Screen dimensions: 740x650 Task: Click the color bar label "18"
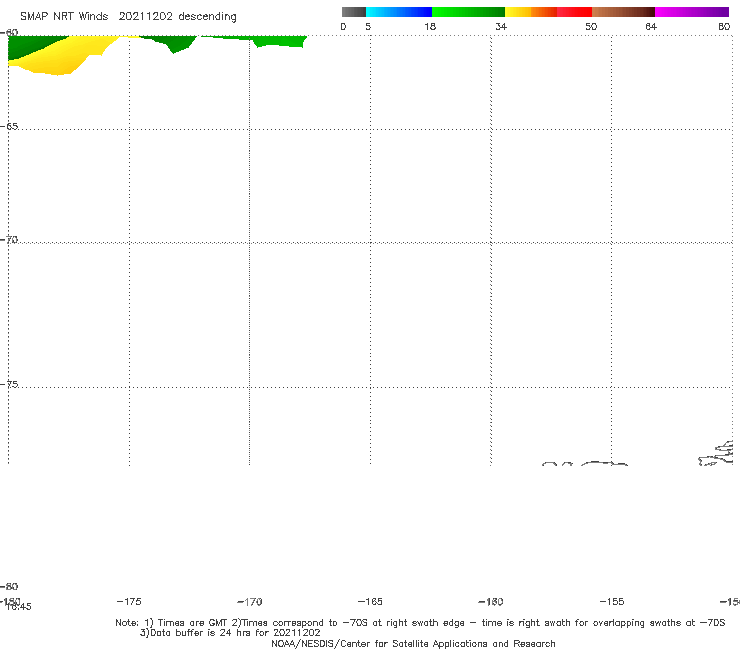[430, 27]
